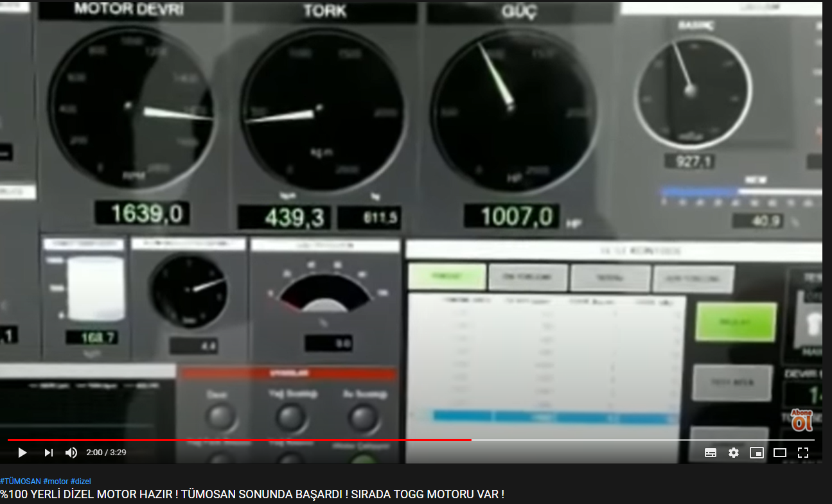Enable theater mode view
This screenshot has width=832, height=504.
coord(780,453)
